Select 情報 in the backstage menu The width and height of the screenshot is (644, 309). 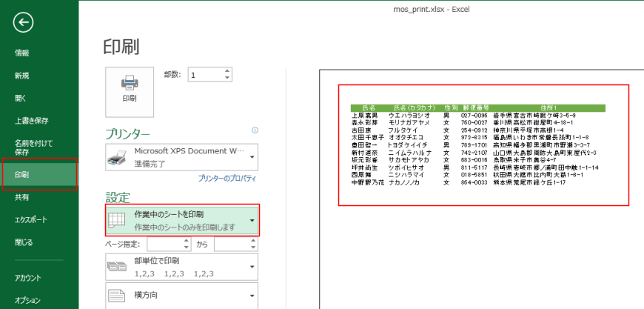click(x=22, y=53)
